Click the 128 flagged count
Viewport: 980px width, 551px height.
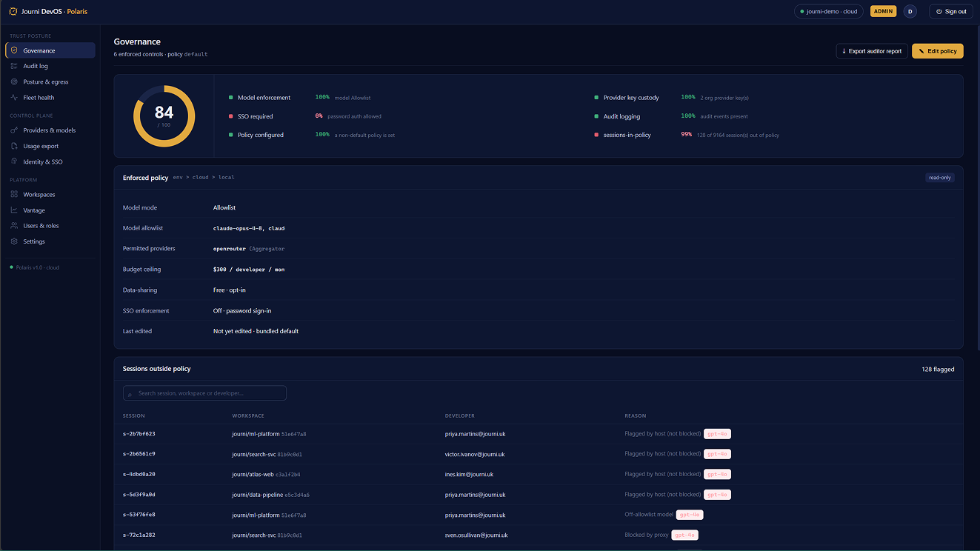(x=938, y=369)
